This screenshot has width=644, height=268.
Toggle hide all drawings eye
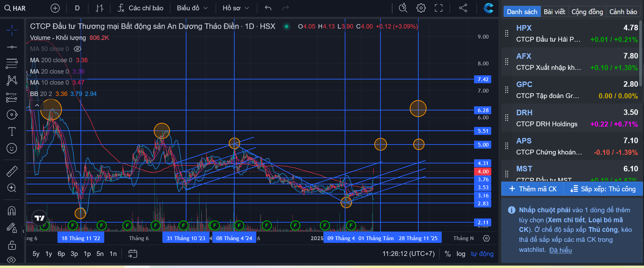coord(12,260)
